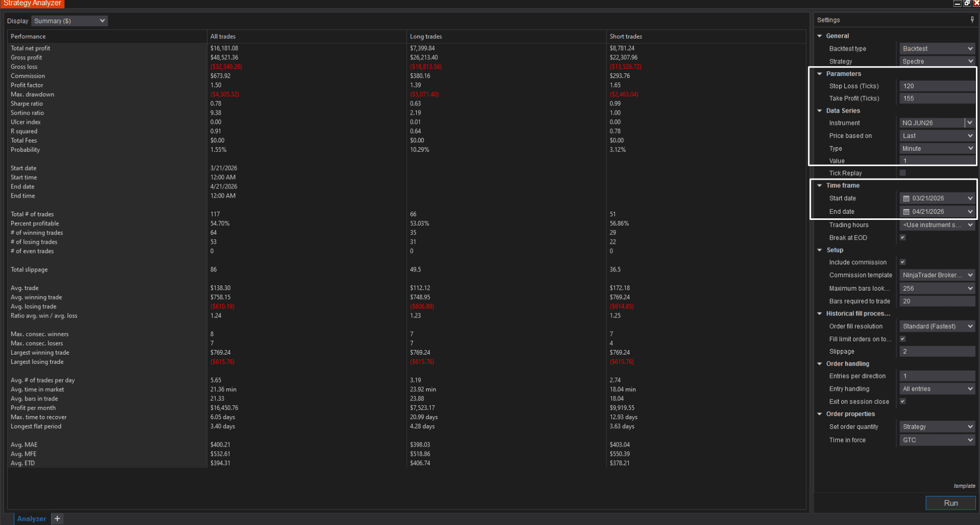This screenshot has height=525, width=980.
Task: Edit the Slippage field
Action: click(x=937, y=351)
